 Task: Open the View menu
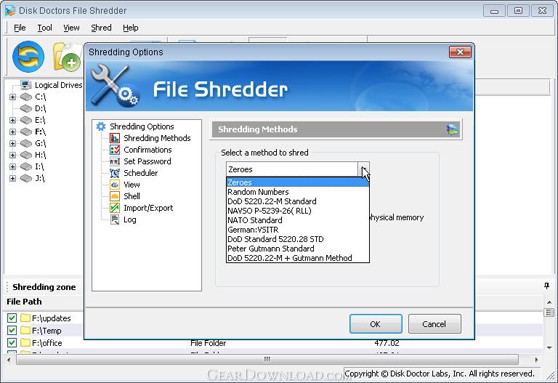pyautogui.click(x=71, y=28)
